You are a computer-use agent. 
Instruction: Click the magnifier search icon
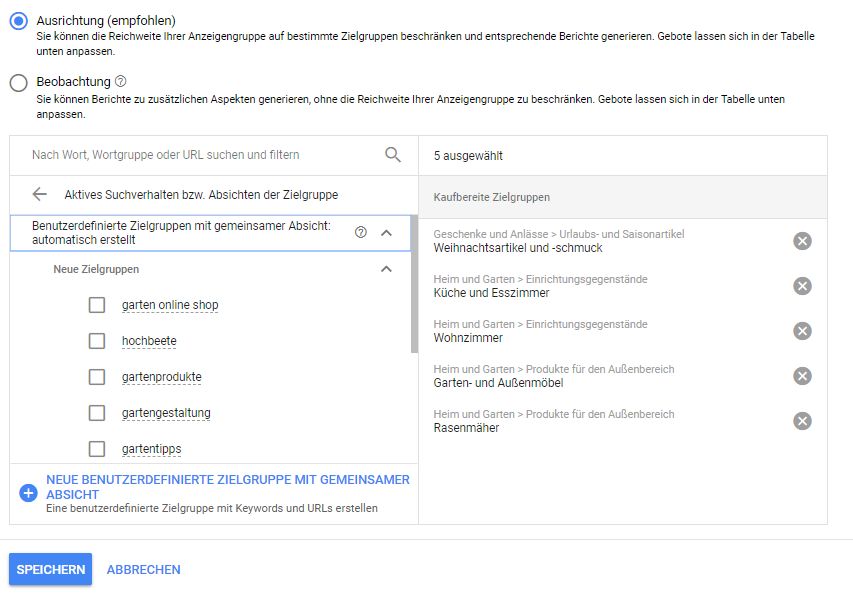click(393, 155)
